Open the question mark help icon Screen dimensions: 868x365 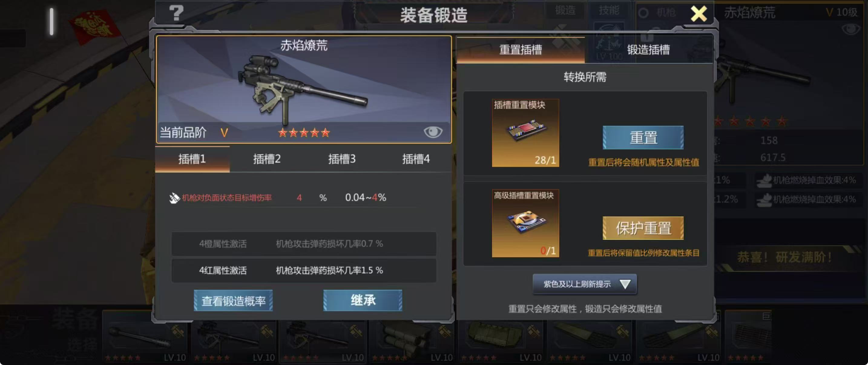[176, 13]
